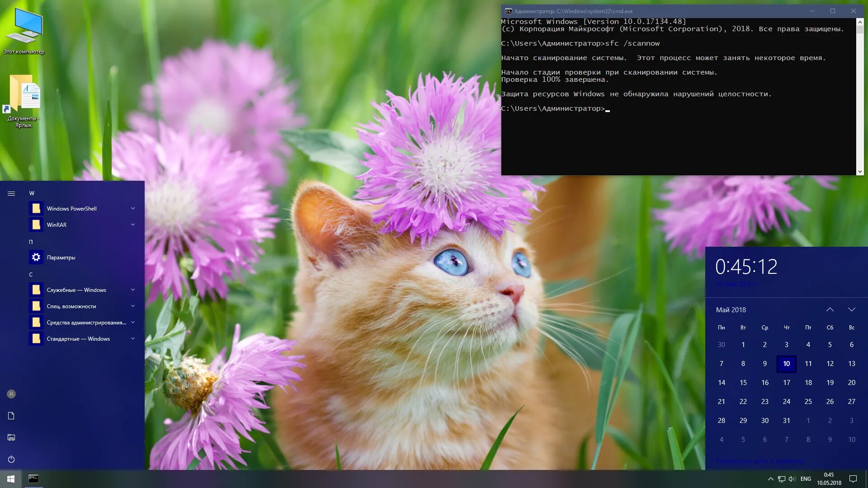Open the volume icon in the system tray
The height and width of the screenshot is (488, 868).
pyautogui.click(x=792, y=479)
